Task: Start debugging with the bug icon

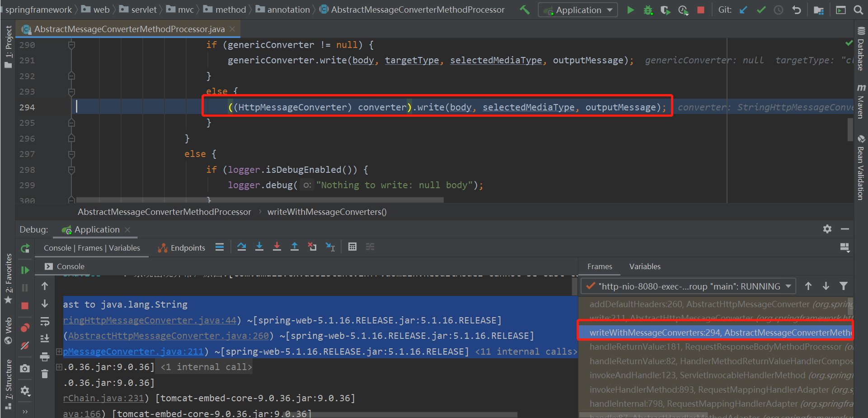Action: pos(648,10)
